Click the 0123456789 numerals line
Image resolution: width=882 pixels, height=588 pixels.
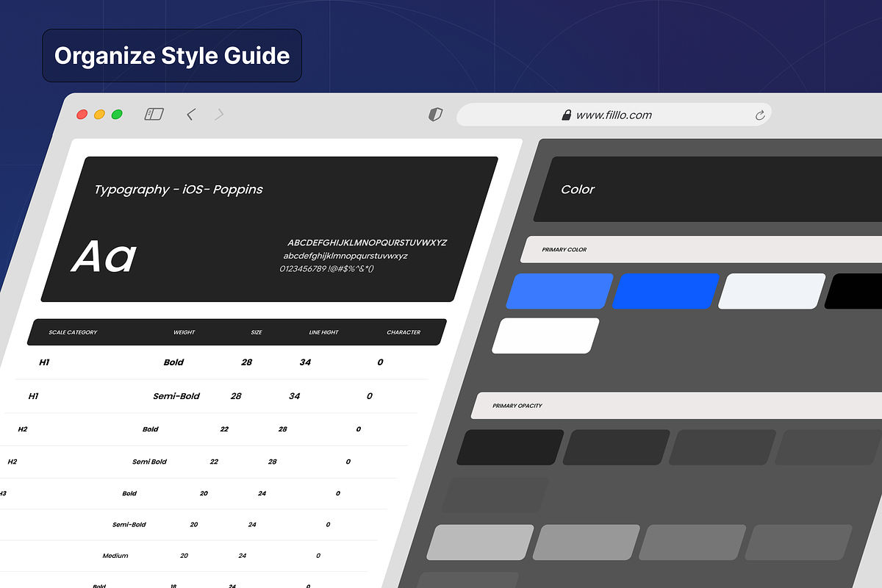[327, 269]
